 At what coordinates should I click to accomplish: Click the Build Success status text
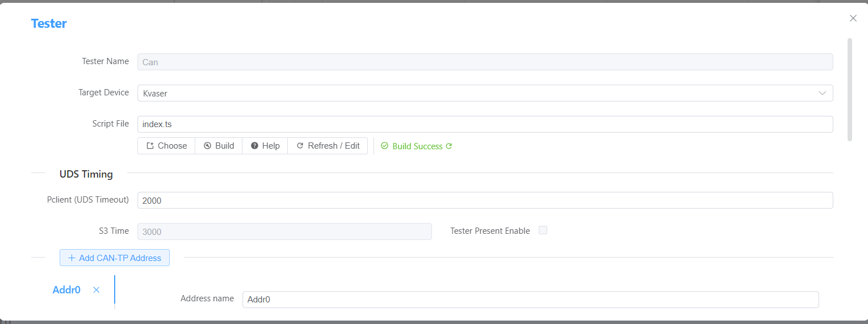(x=417, y=146)
